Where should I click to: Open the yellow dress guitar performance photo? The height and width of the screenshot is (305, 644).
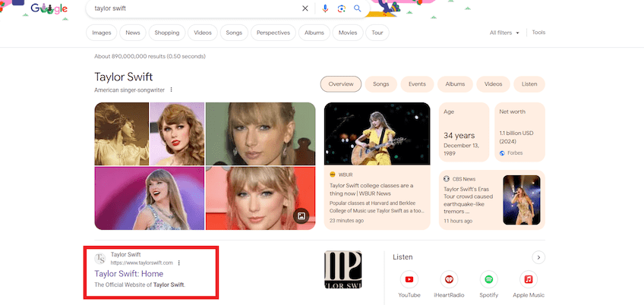[x=377, y=134]
